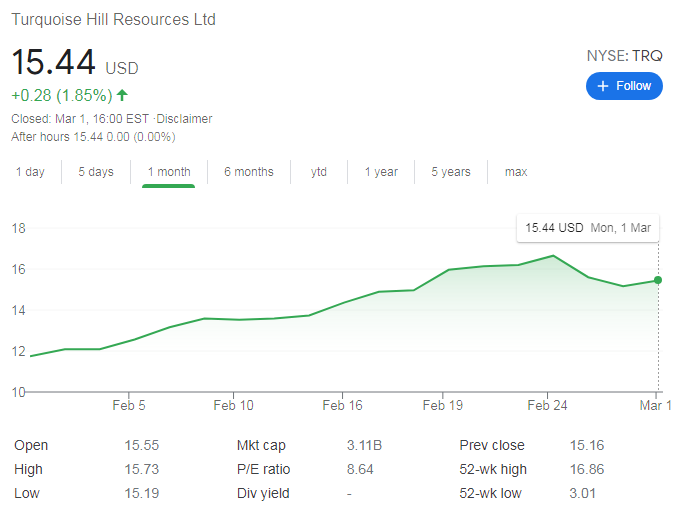Open the ytd range tab
690x526 pixels.
click(x=319, y=172)
